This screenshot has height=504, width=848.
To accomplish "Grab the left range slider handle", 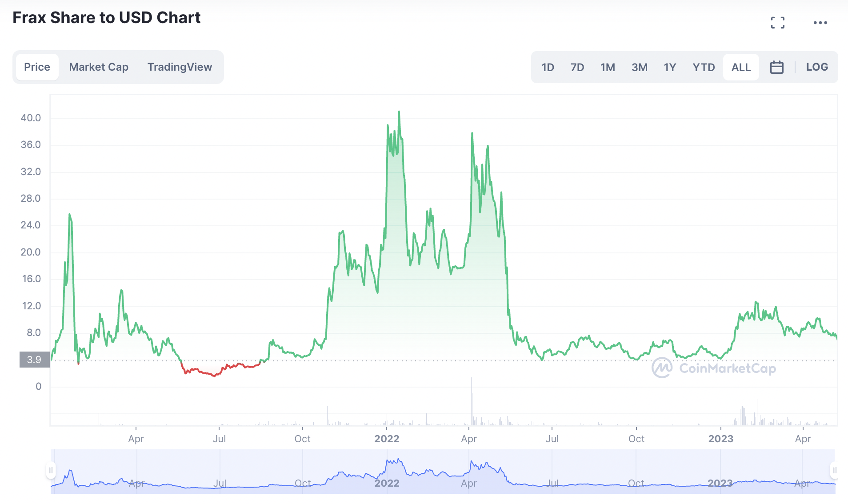I will tap(51, 470).
